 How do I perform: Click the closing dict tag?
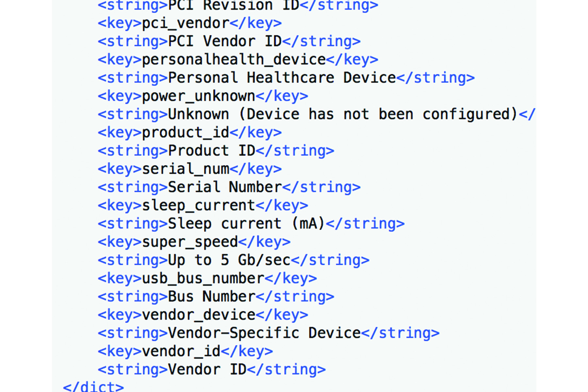point(93,387)
